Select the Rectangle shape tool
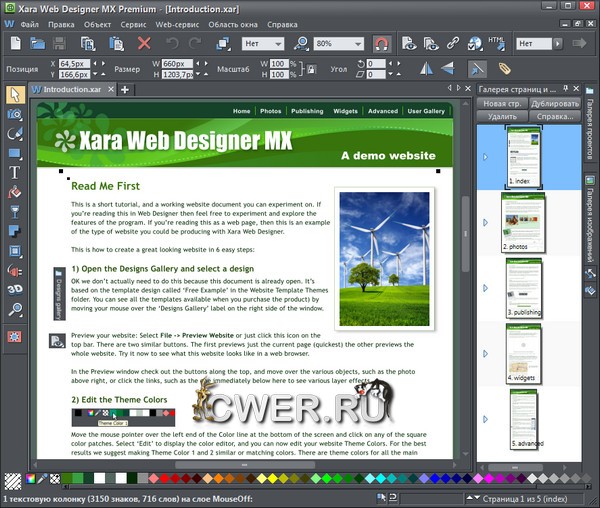Screen dimensions: 600x508 tap(14, 153)
